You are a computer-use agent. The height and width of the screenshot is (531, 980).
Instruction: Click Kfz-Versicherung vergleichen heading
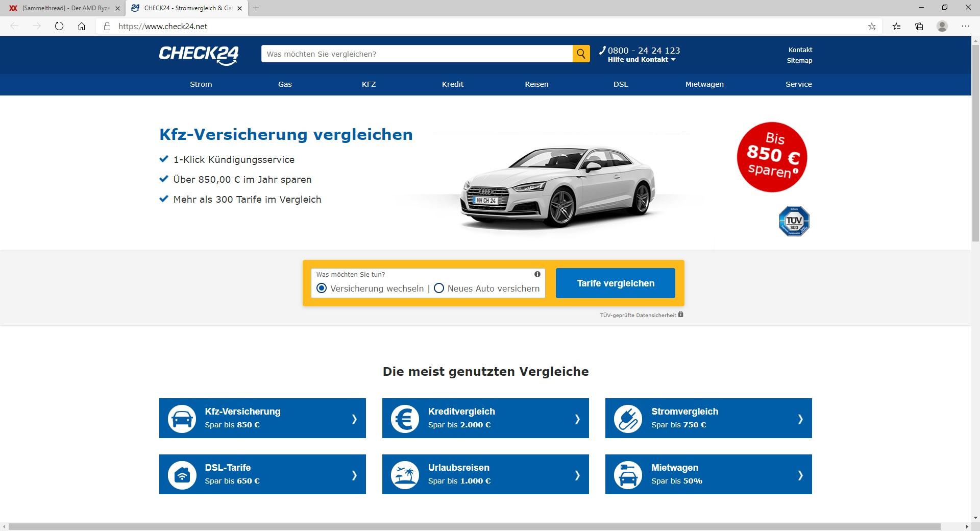tap(286, 134)
